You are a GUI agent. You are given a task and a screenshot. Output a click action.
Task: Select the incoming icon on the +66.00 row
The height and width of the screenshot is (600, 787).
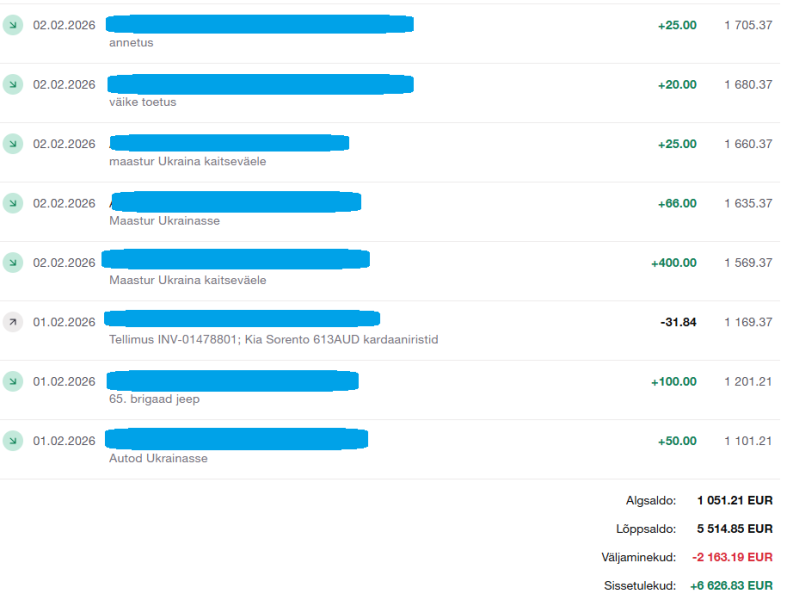(12, 203)
